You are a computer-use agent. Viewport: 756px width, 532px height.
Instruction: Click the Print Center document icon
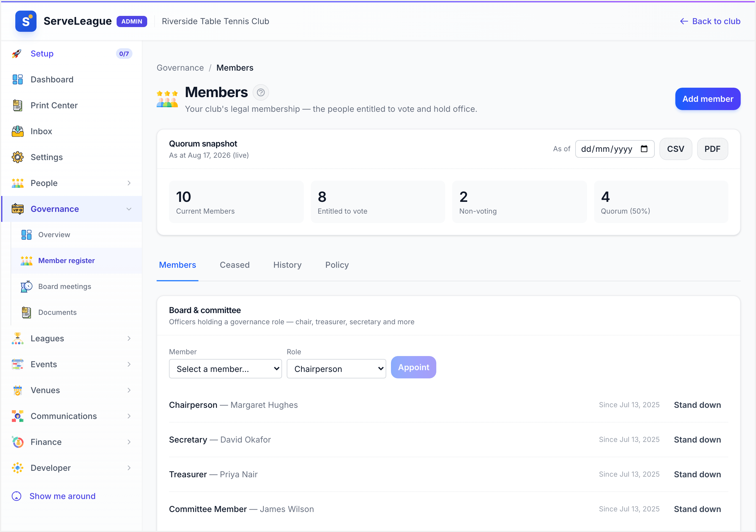17,105
